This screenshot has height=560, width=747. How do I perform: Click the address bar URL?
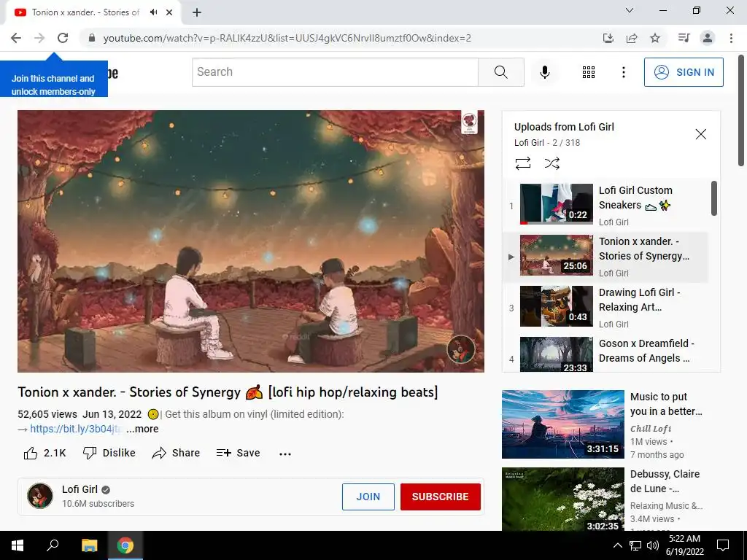click(x=287, y=38)
